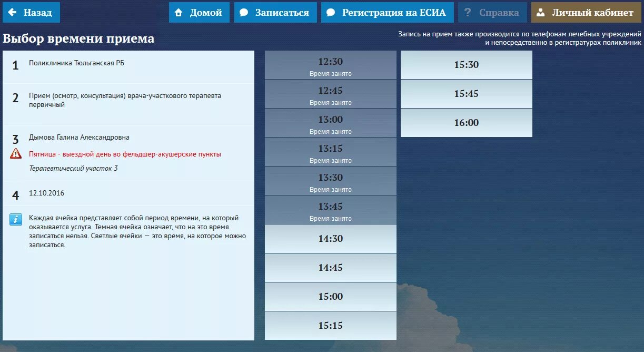Open Личный кабинет
Screen dimensions: 644x352
click(586, 13)
